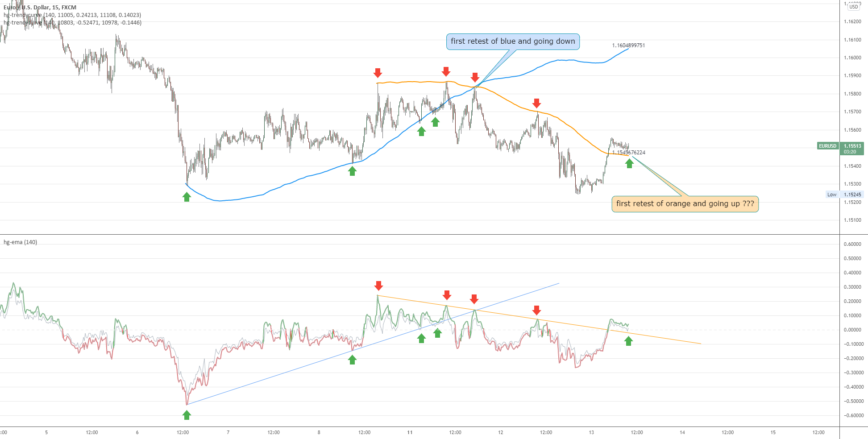Select the 'Euro / U.S. Dollar, 15, FXCM' chart title
This screenshot has width=868, height=439.
pos(40,7)
